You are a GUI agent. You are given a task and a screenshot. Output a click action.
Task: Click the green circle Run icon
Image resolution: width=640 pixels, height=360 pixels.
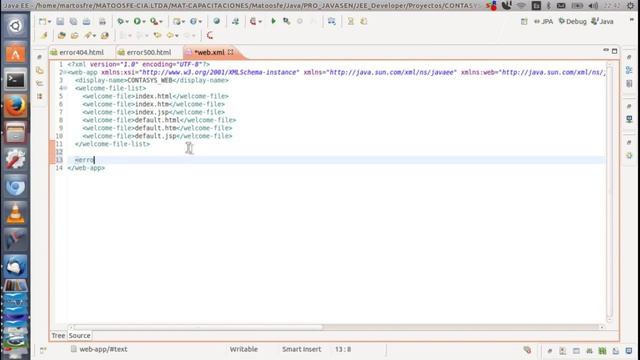pyautogui.click(x=137, y=21)
